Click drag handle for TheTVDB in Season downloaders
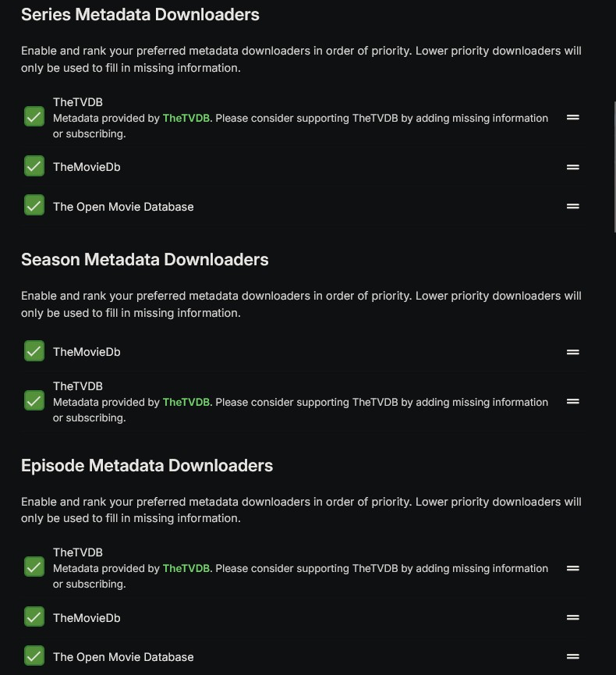Screen dimensions: 616x675 (573, 402)
